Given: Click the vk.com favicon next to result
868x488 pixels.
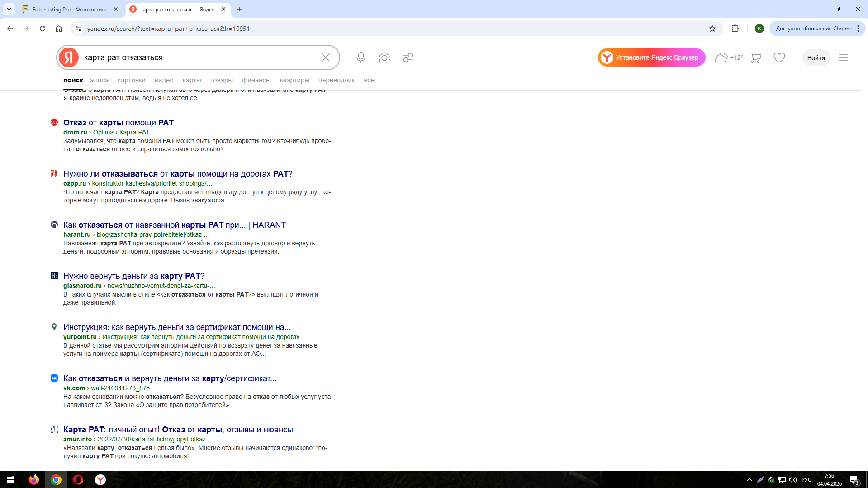Looking at the screenshot, I should coord(54,378).
